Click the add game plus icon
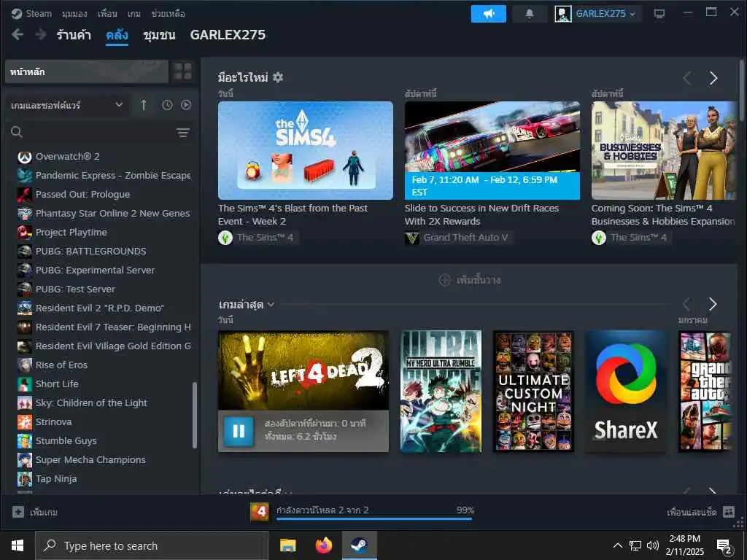The image size is (747, 560). (x=18, y=512)
